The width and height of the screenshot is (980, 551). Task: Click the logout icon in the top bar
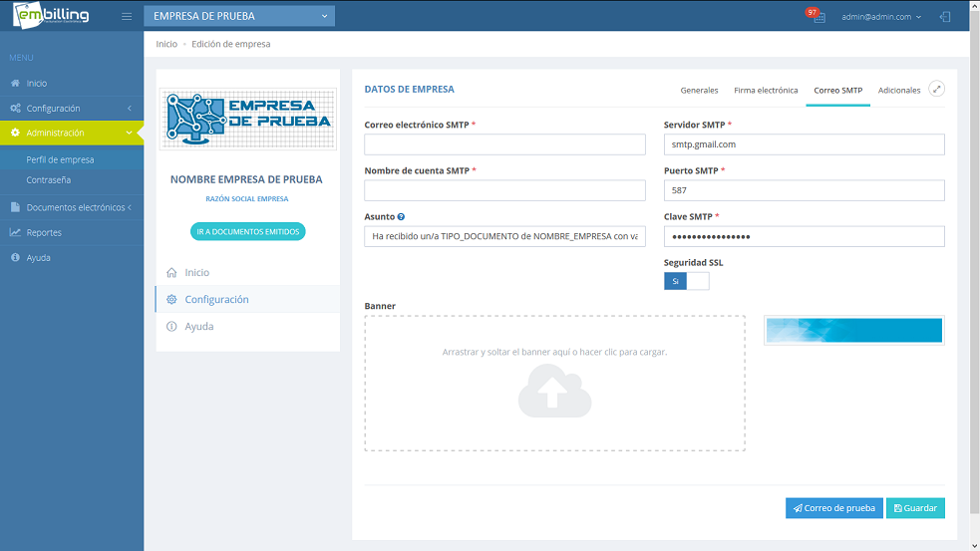(x=945, y=17)
